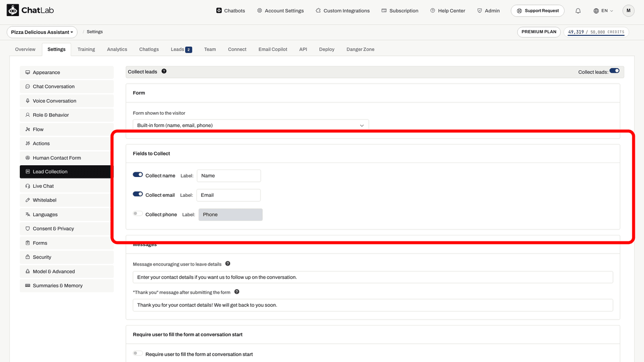Open the Chatlogs tab
Image resolution: width=644 pixels, height=362 pixels.
tap(149, 49)
